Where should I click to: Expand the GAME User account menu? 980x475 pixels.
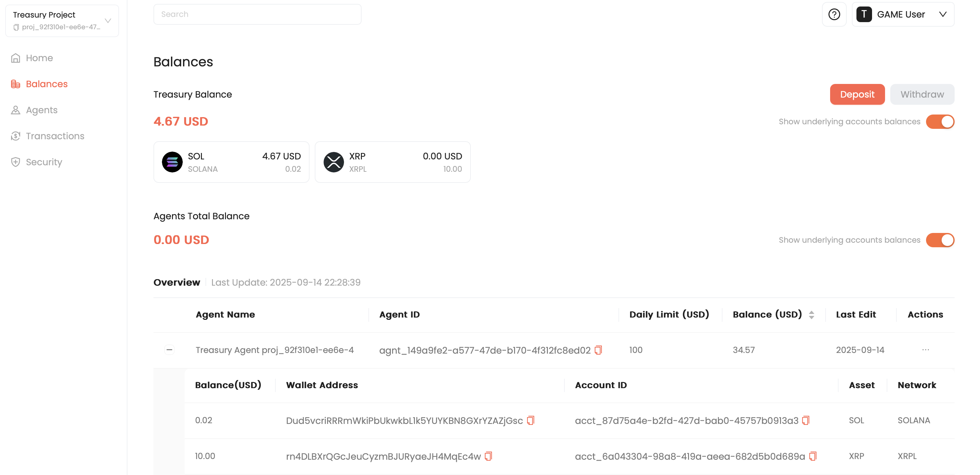coord(942,14)
